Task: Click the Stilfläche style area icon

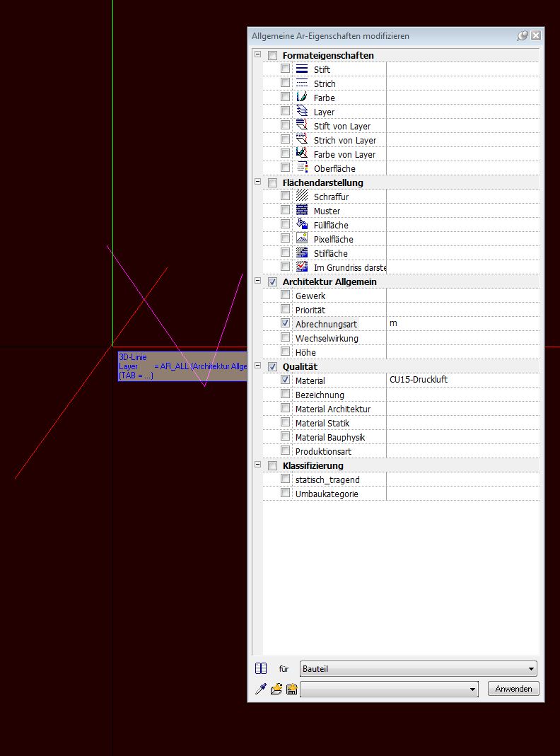Action: coord(302,252)
